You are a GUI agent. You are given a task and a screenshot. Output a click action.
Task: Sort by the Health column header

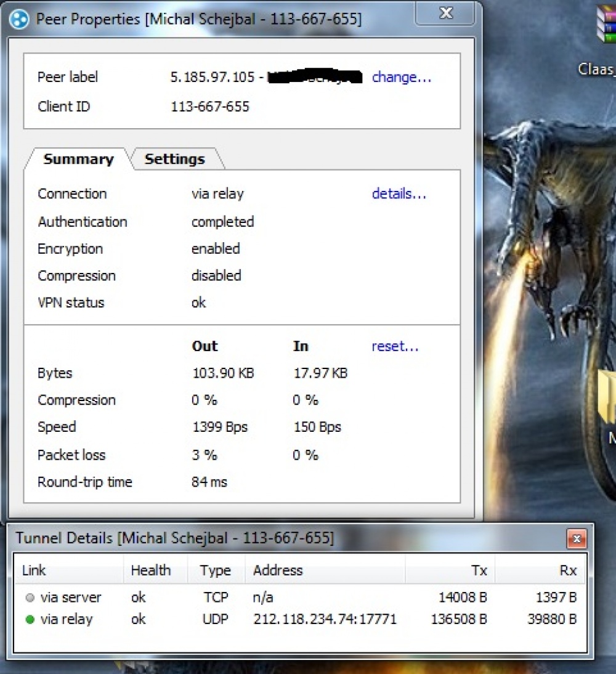tap(156, 570)
